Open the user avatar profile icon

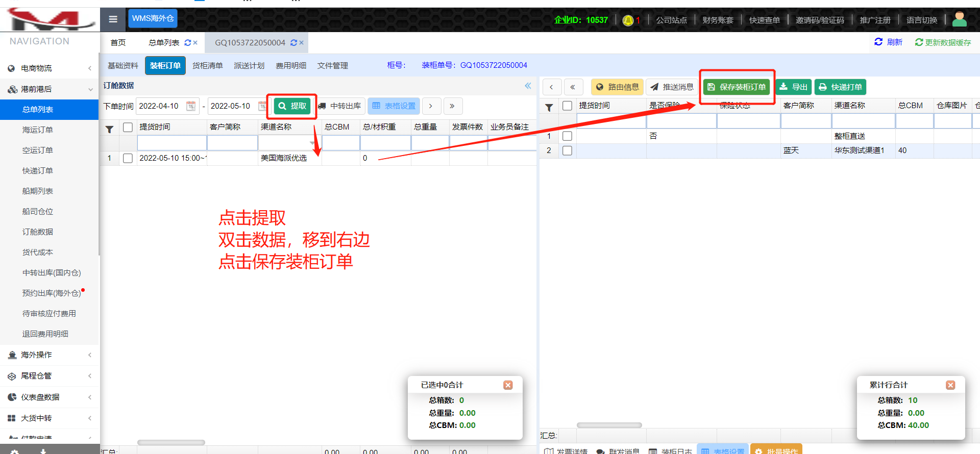point(959,19)
